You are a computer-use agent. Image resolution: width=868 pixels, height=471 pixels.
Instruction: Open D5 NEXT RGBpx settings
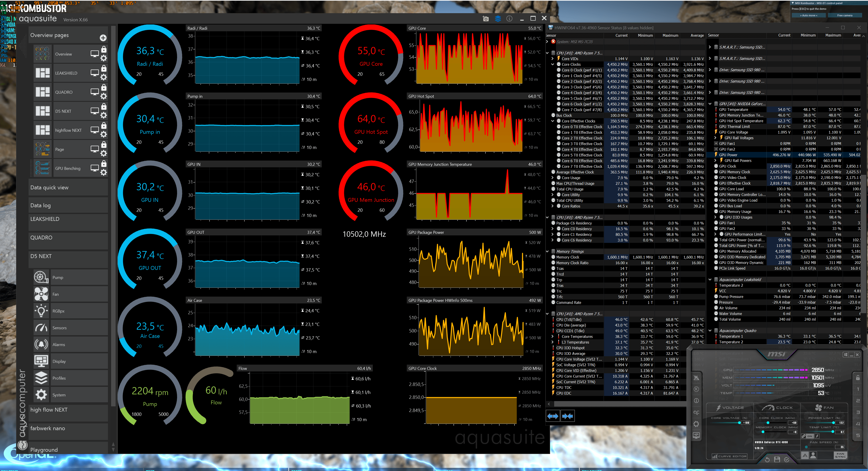point(71,311)
